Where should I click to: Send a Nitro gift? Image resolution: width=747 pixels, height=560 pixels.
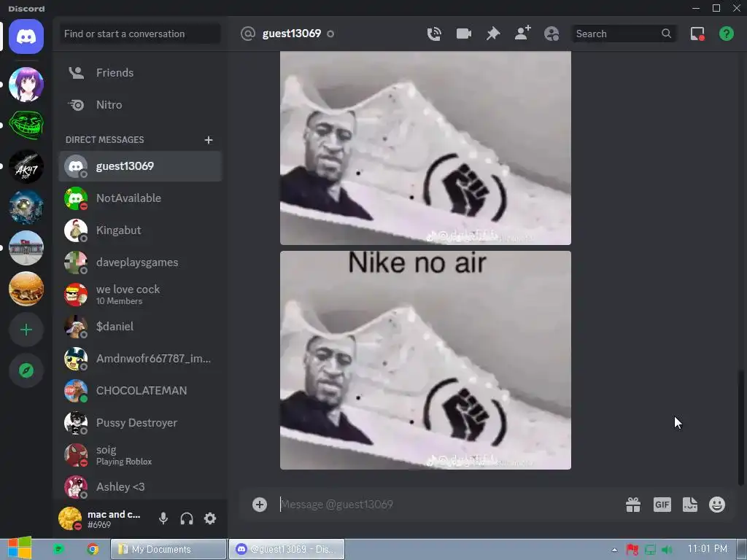coord(633,505)
